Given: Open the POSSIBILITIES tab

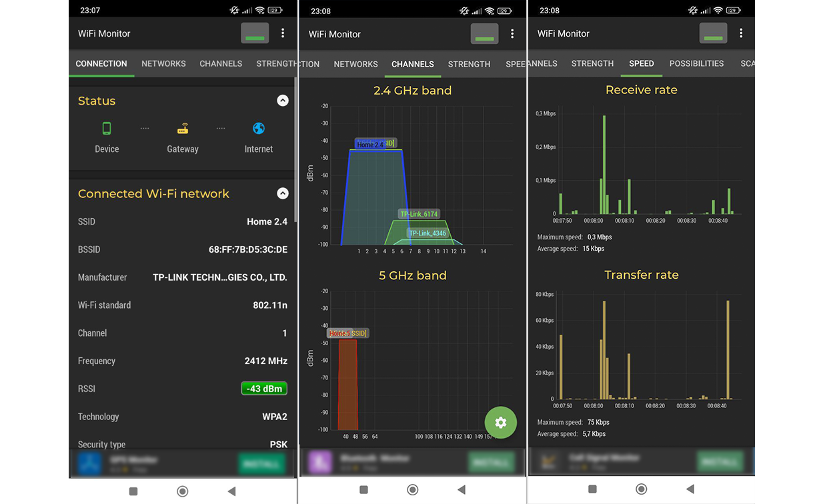Looking at the screenshot, I should coord(696,63).
